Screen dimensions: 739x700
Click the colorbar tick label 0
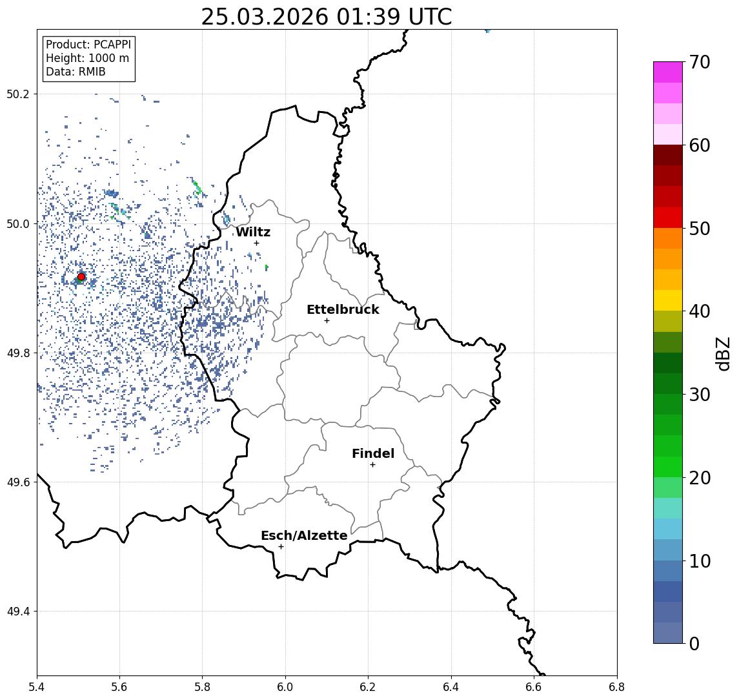pos(694,643)
